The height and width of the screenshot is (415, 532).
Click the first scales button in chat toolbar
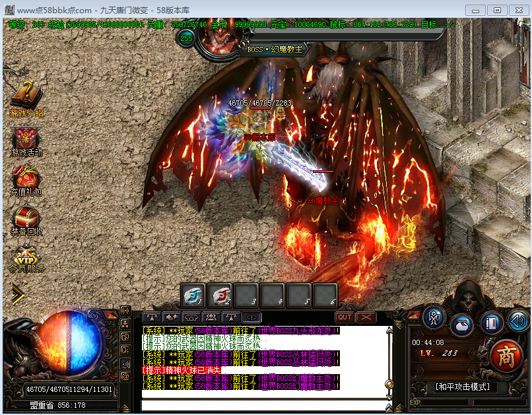(x=152, y=317)
